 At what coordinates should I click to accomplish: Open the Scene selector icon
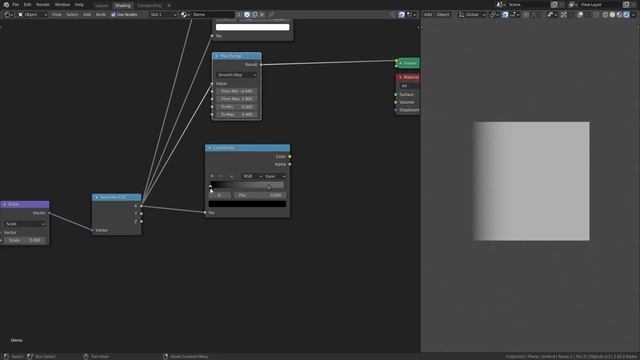pyautogui.click(x=500, y=5)
